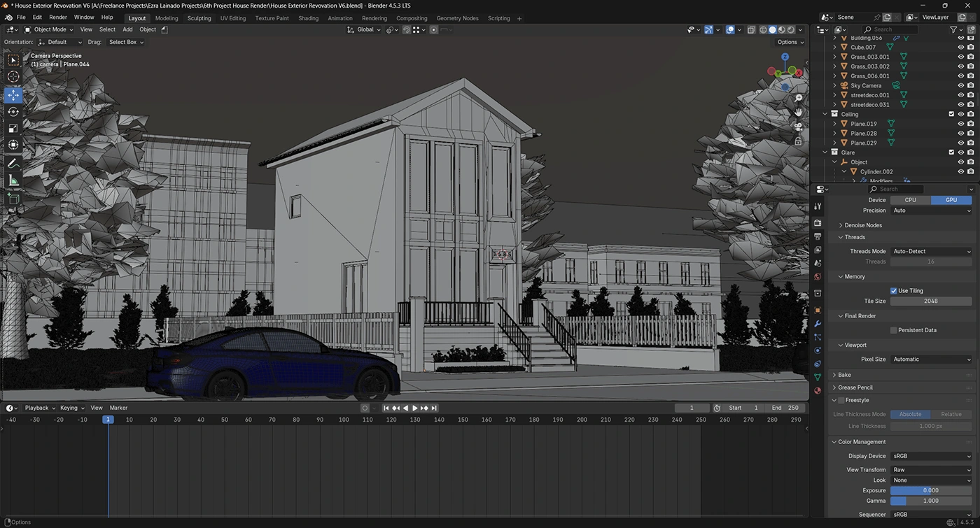Switch to the Shading workspace tab
Screen dimensions: 980x528
click(x=308, y=18)
